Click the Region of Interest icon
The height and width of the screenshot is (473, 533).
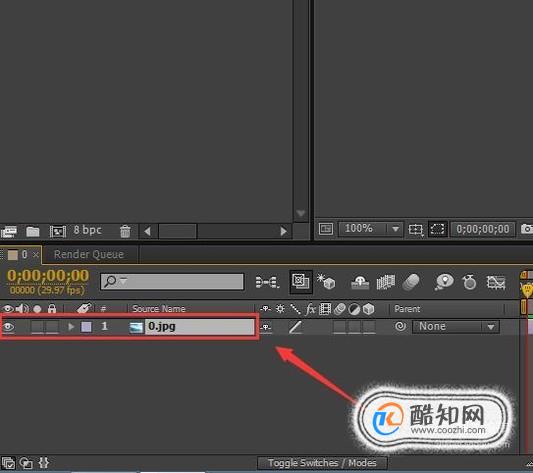click(437, 229)
